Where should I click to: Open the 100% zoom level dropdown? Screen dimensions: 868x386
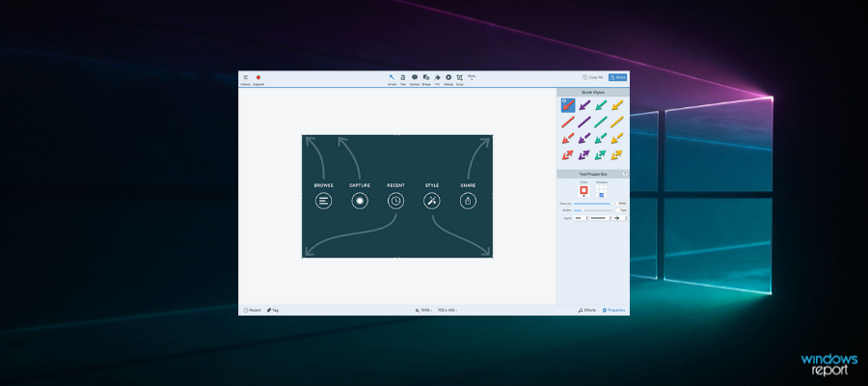point(424,310)
